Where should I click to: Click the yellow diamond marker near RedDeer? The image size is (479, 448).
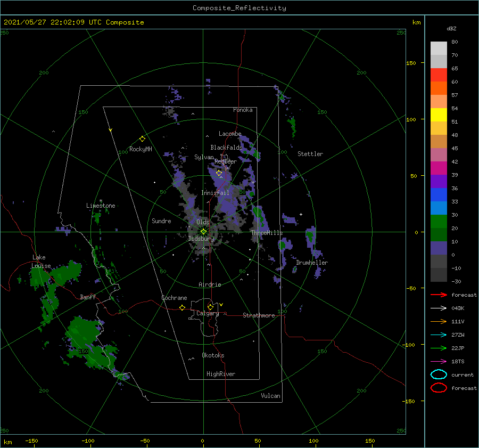[219, 173]
